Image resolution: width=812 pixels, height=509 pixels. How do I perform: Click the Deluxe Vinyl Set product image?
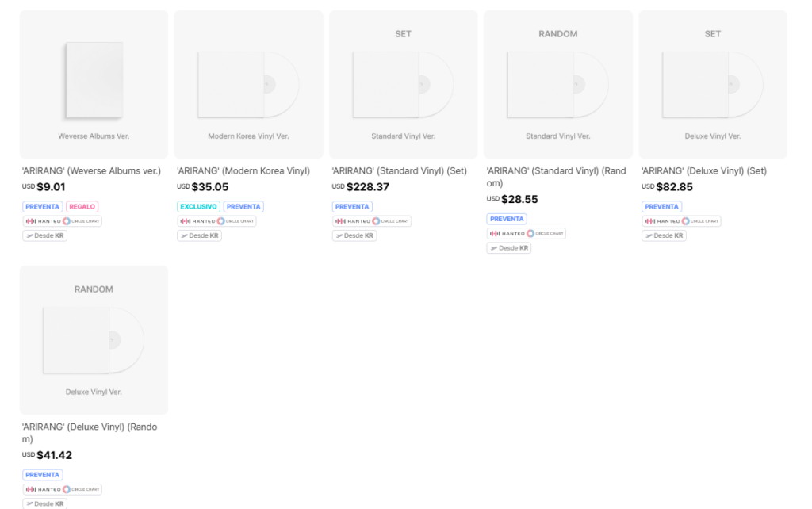point(713,83)
